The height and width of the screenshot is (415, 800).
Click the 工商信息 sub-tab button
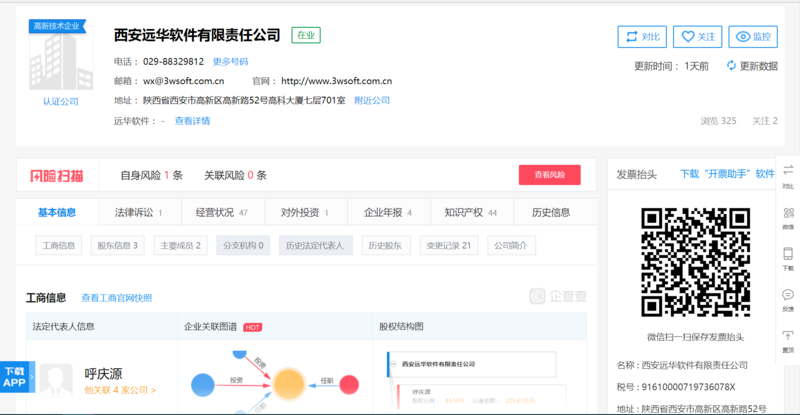tap(59, 246)
